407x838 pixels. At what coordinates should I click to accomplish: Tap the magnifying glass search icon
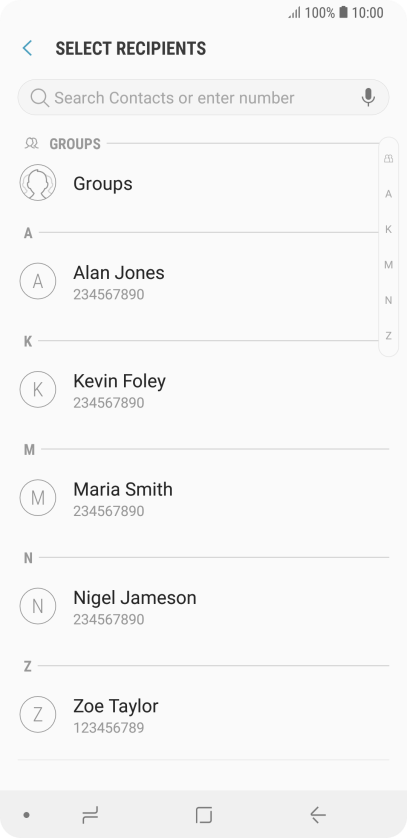coord(40,98)
